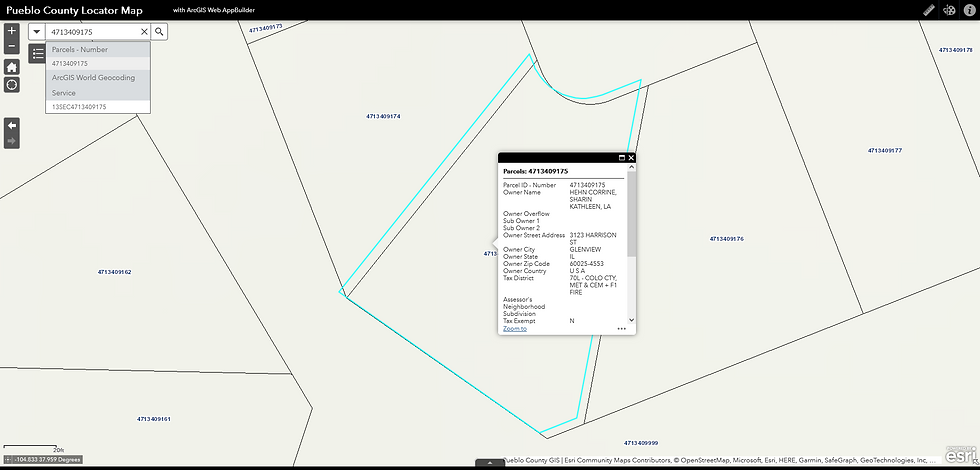This screenshot has width=980, height=470.
Task: Open the layer list widget
Action: tap(38, 53)
